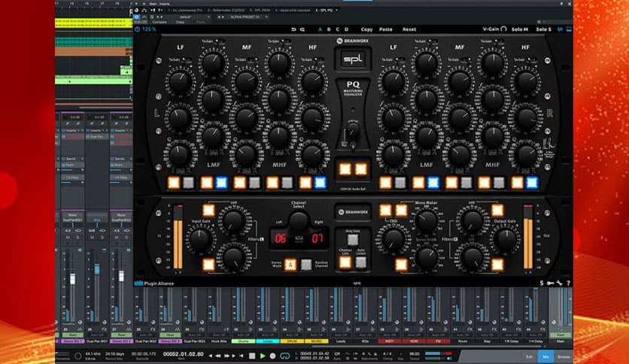Toggle the Random Channel button
The image size is (629, 364).
[x=306, y=265]
